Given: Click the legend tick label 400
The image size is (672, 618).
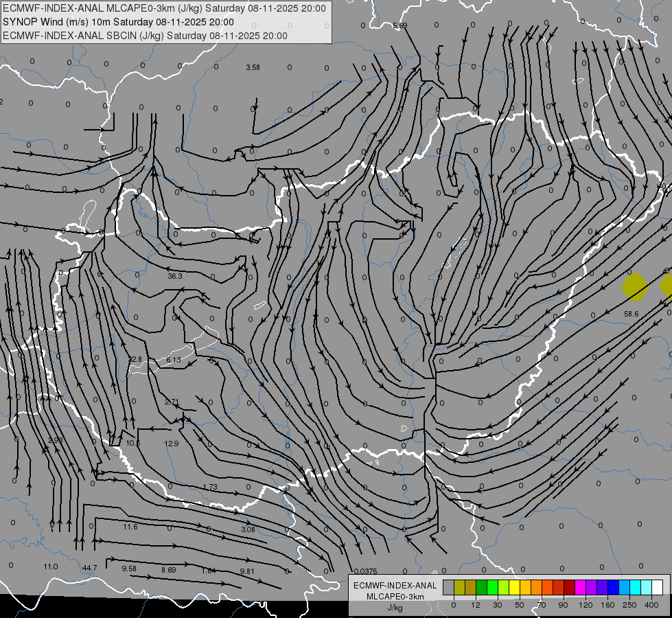Looking at the screenshot, I should pyautogui.click(x=651, y=605).
